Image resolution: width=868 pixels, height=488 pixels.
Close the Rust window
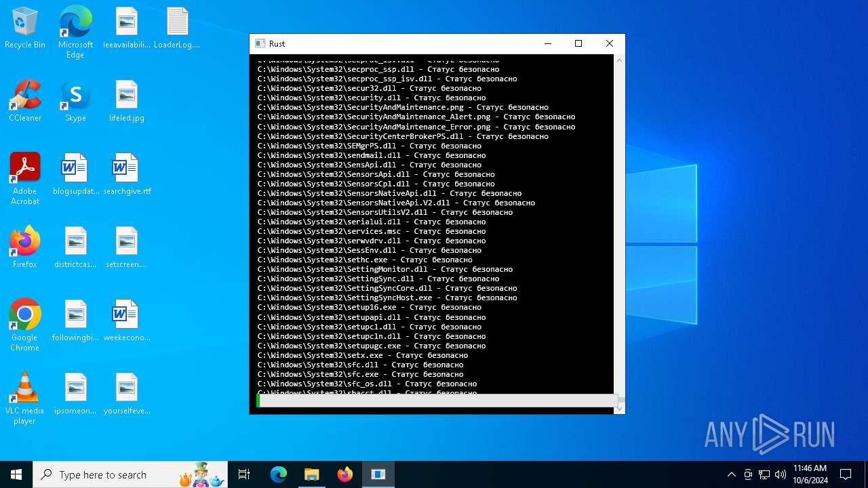click(610, 43)
